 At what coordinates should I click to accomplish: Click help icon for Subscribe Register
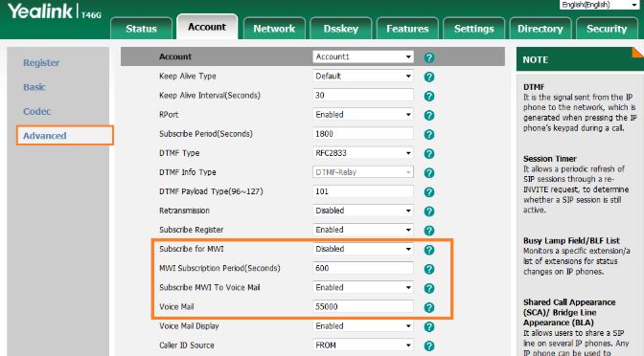[428, 231]
